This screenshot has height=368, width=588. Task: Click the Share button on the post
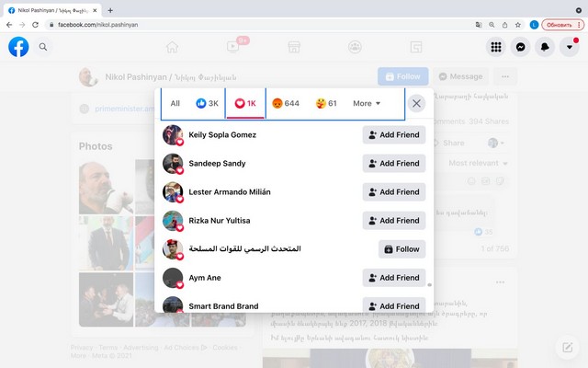tap(449, 144)
